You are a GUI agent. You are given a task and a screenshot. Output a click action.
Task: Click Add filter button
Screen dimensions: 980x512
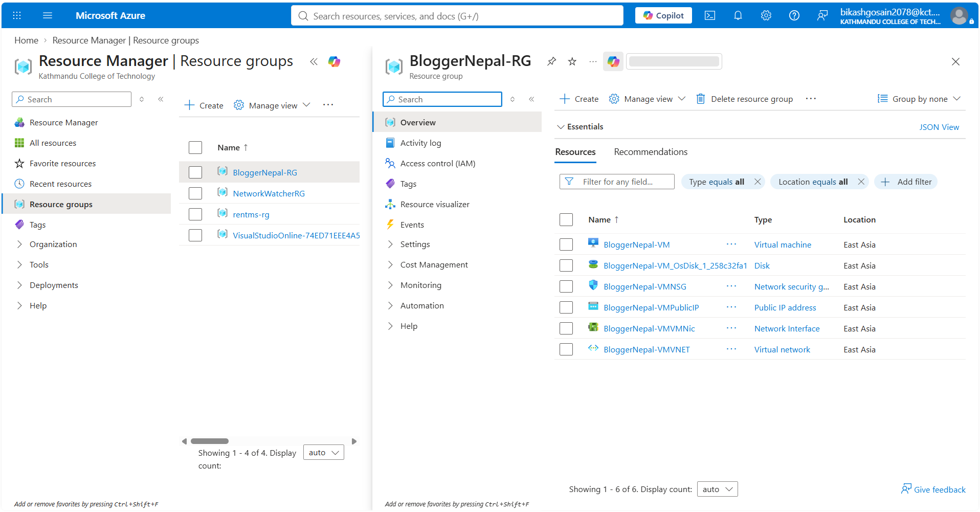pyautogui.click(x=906, y=182)
